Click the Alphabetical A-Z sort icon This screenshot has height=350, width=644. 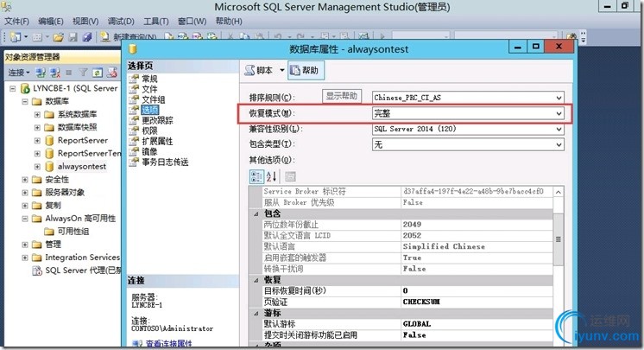pos(271,176)
